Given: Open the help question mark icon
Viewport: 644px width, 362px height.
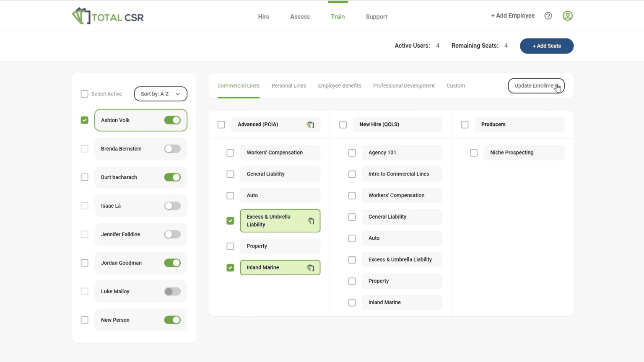Looking at the screenshot, I should pyautogui.click(x=548, y=16).
